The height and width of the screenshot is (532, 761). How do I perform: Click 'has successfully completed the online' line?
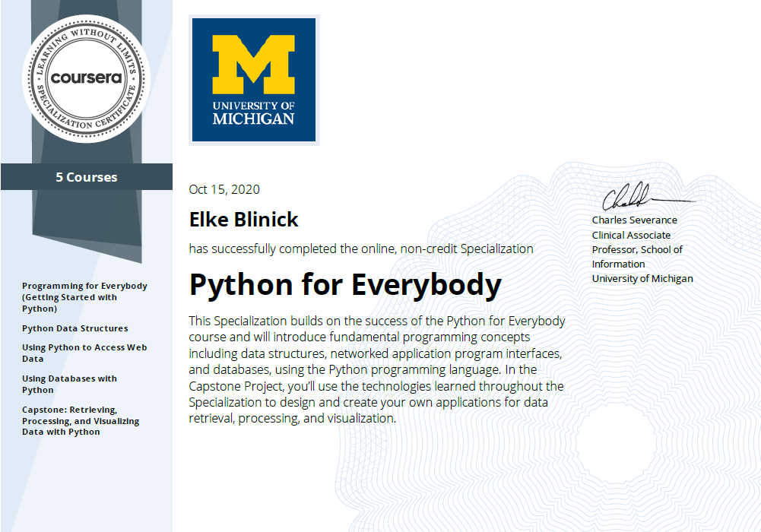361,249
